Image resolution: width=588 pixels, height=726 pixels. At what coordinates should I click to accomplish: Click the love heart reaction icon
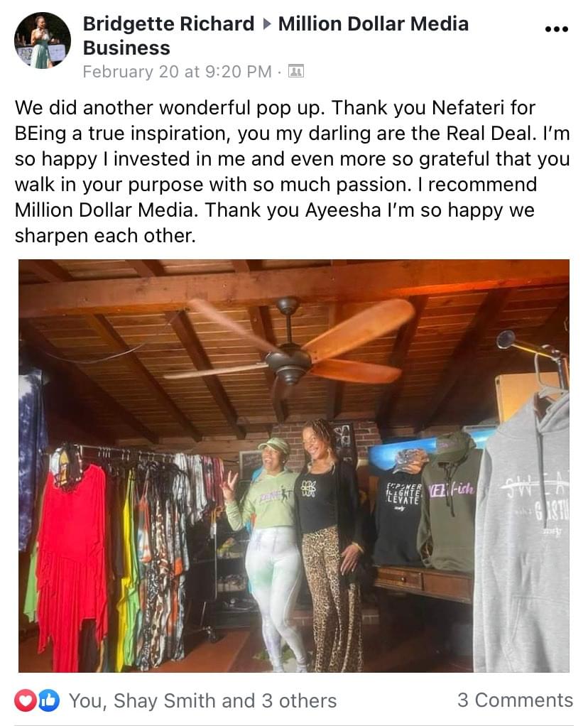click(26, 700)
